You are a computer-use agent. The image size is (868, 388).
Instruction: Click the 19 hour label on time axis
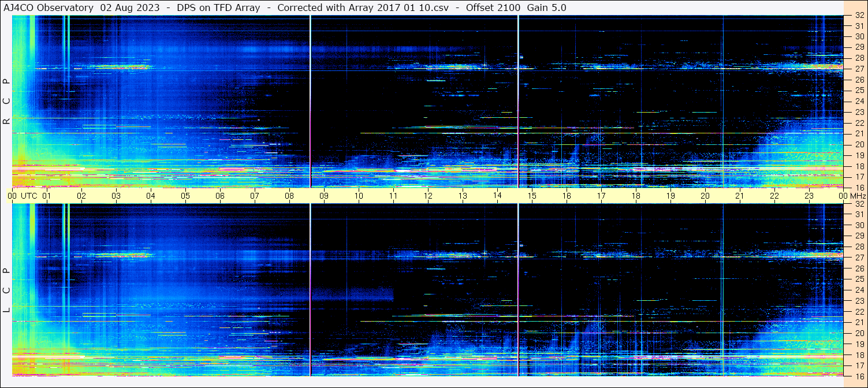(670, 196)
